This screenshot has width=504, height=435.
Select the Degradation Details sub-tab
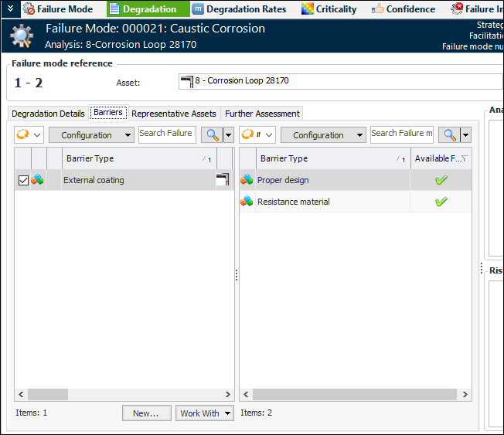pyautogui.click(x=48, y=114)
